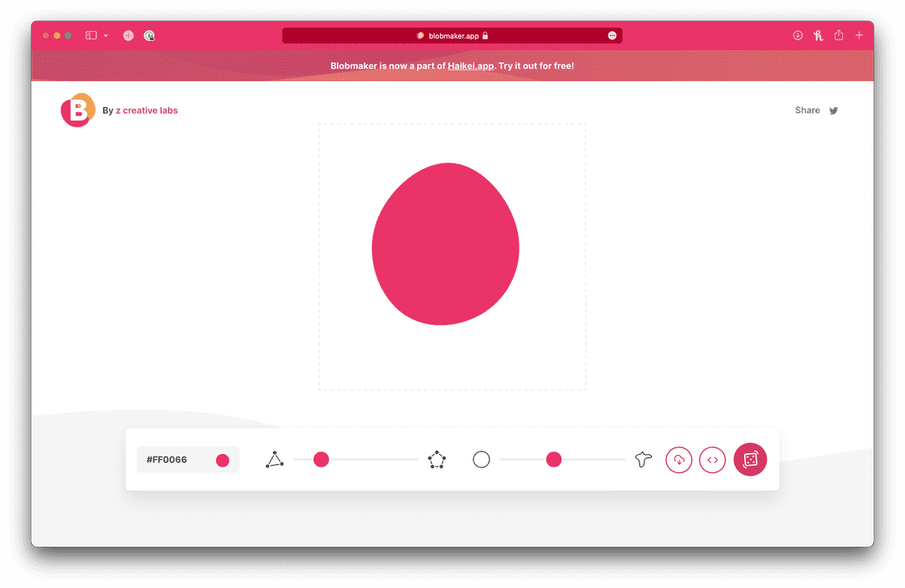905x588 pixels.
Task: Click the #FF0066 hex code field
Action: tap(168, 459)
